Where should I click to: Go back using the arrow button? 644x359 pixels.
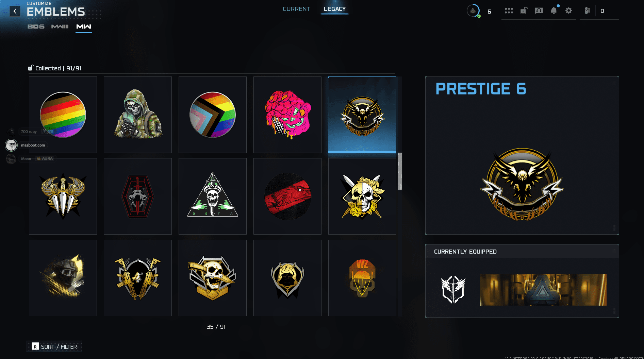[x=15, y=11]
